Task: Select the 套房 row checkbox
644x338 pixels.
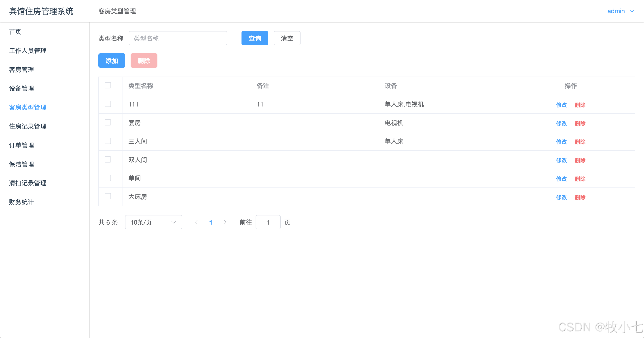Action: [x=108, y=122]
